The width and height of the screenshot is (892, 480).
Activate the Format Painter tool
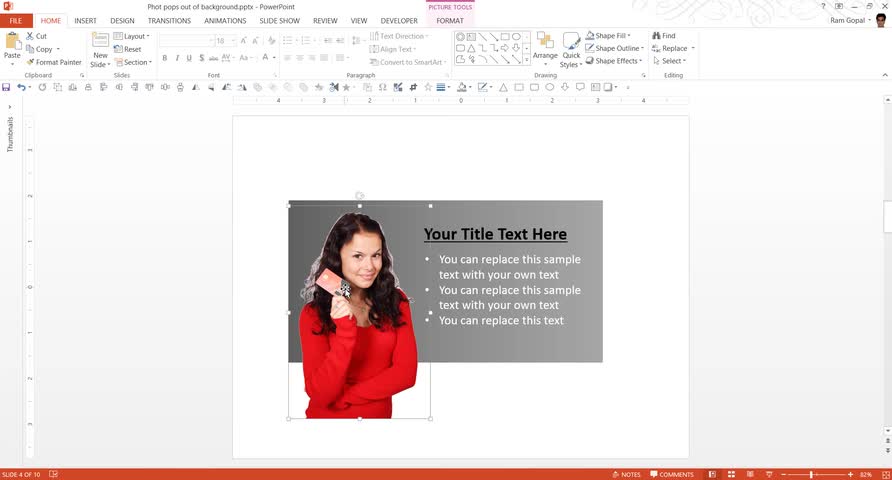point(53,62)
